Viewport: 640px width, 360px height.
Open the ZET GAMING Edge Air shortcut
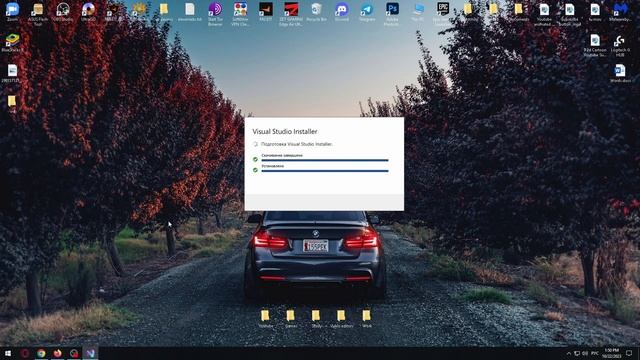[291, 13]
